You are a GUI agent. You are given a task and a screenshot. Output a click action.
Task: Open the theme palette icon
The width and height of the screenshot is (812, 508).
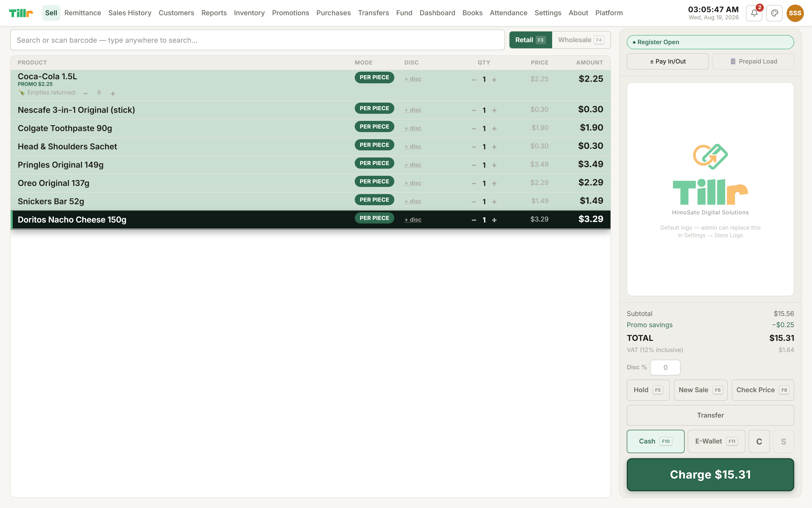pos(774,13)
